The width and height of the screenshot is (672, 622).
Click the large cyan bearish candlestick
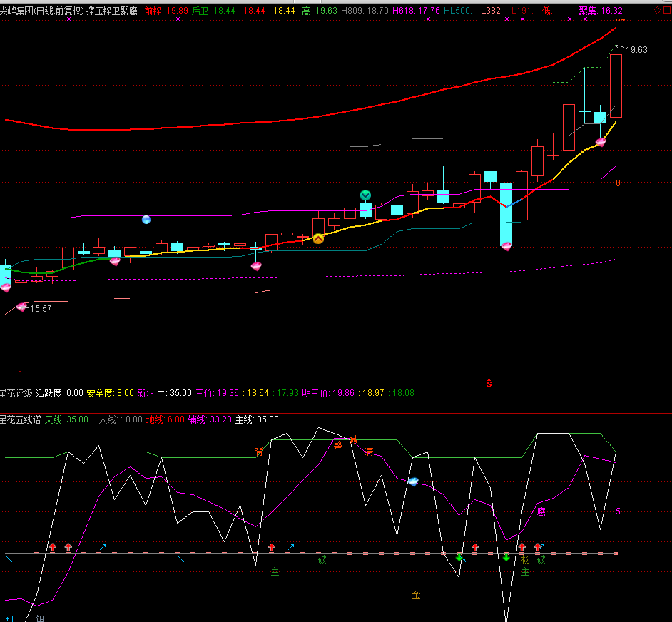click(506, 213)
